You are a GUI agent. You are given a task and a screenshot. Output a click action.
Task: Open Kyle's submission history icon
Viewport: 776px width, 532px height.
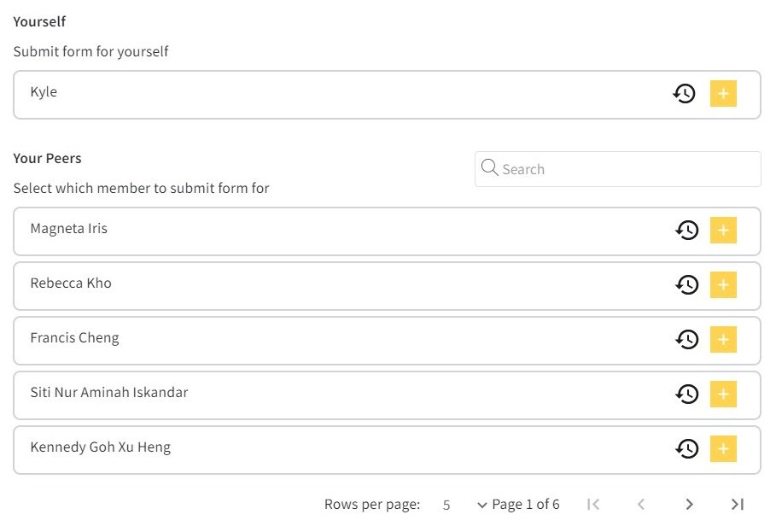[684, 94]
